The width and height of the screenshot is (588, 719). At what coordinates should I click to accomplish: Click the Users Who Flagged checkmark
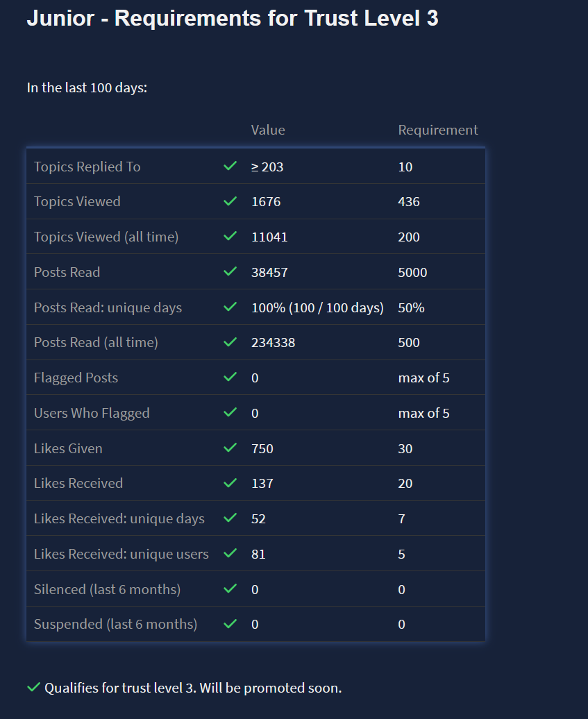click(230, 413)
